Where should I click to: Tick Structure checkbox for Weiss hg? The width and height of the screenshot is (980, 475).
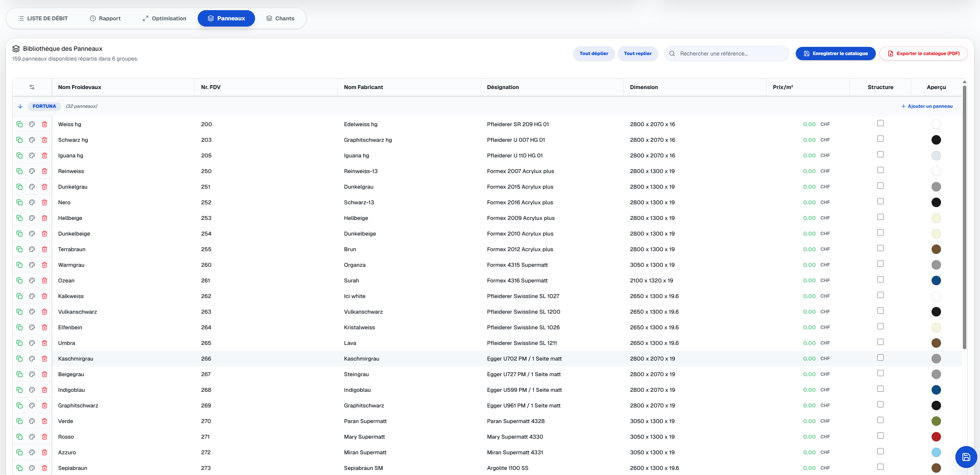tap(880, 123)
